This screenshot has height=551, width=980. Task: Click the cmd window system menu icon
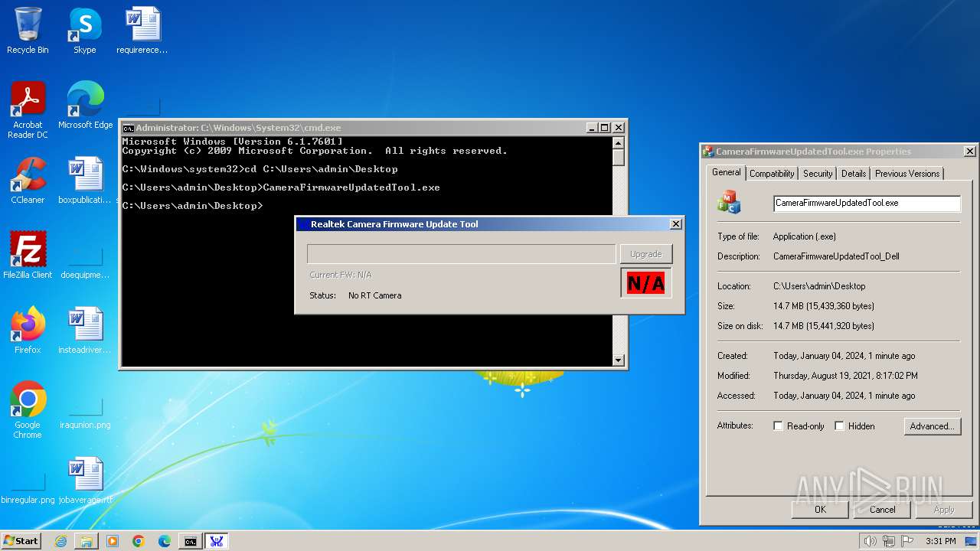pos(129,128)
